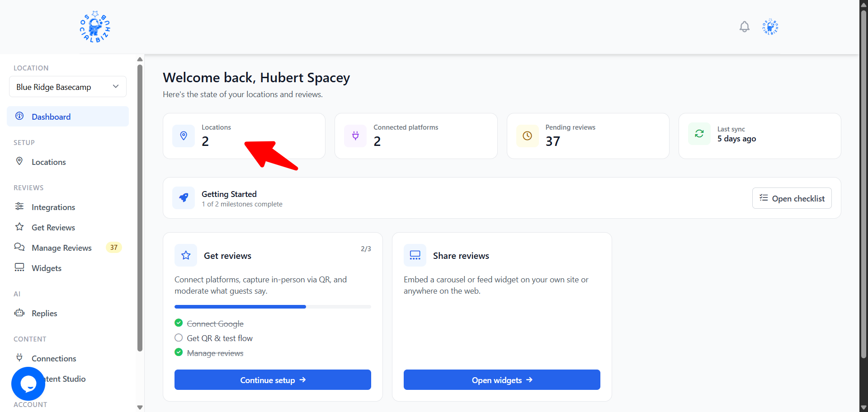868x412 pixels.
Task: Click the Pending reviews 37 value
Action: 552,141
